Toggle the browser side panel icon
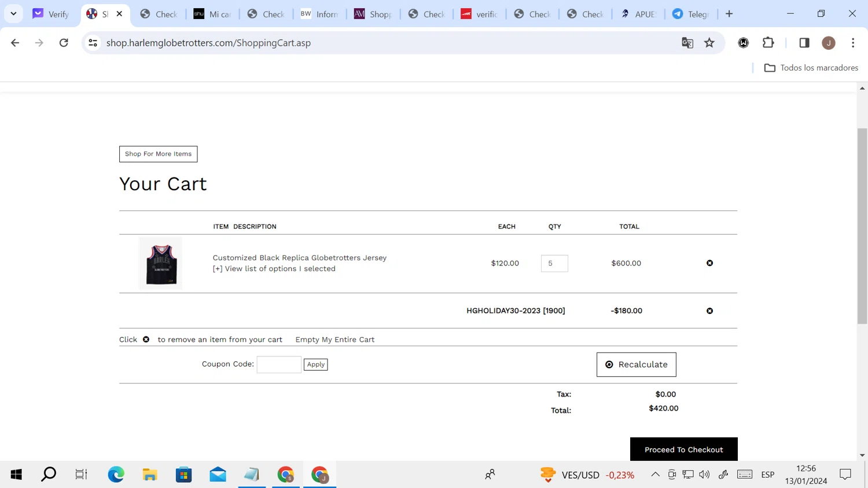This screenshot has height=488, width=868. click(804, 43)
